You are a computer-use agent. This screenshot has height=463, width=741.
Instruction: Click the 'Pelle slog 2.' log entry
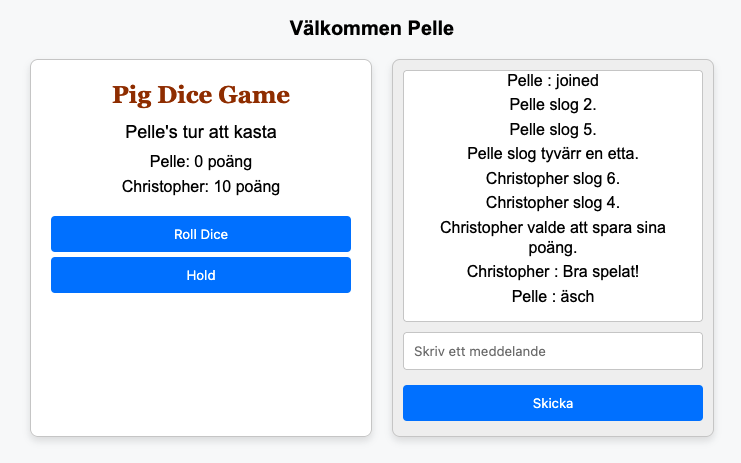[552, 104]
